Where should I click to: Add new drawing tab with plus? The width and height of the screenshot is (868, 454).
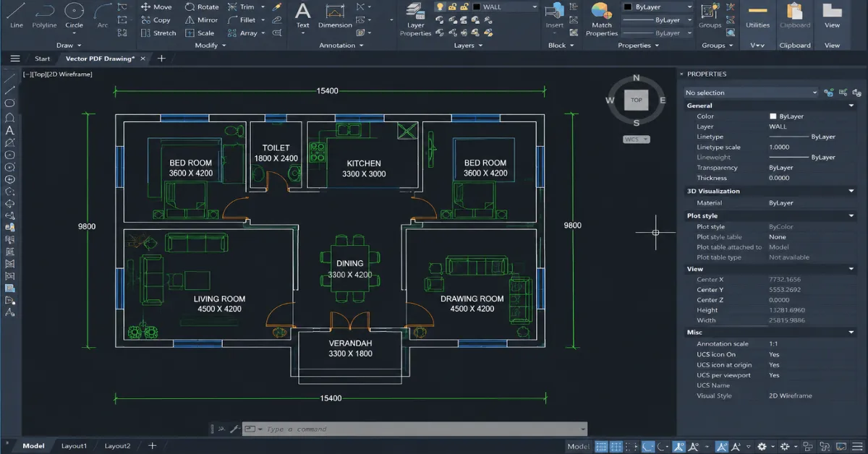161,59
